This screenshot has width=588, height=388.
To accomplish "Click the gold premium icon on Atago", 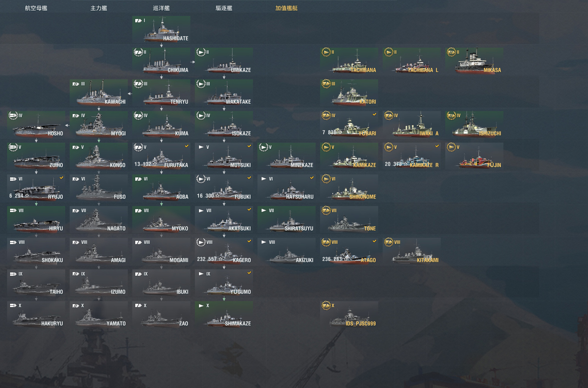I will pyautogui.click(x=326, y=242).
